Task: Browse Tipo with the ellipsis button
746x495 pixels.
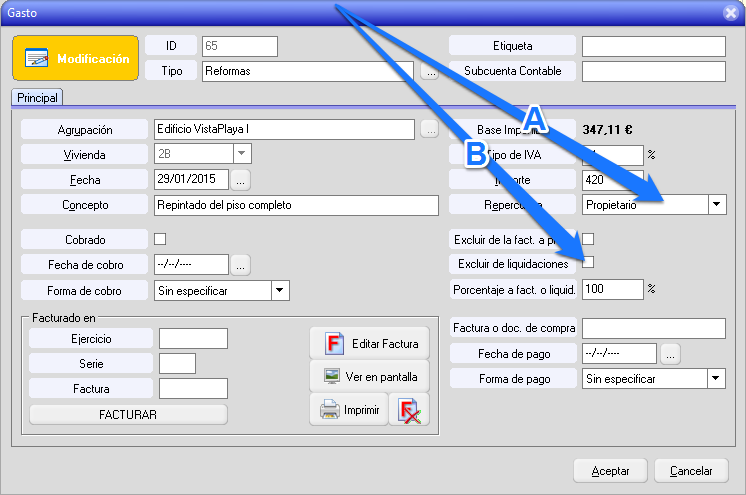Action: click(x=430, y=72)
